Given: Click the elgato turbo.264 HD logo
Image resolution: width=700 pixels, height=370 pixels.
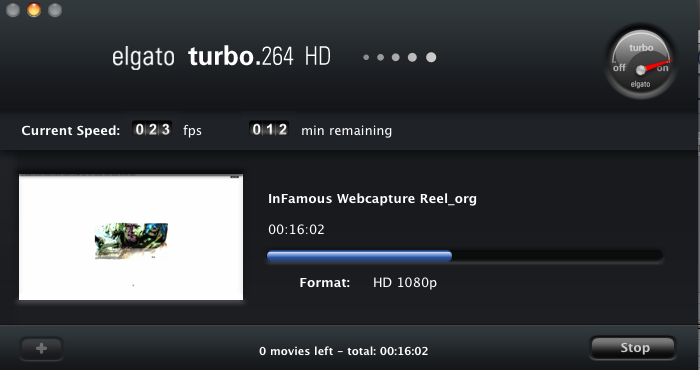Looking at the screenshot, I should point(221,57).
